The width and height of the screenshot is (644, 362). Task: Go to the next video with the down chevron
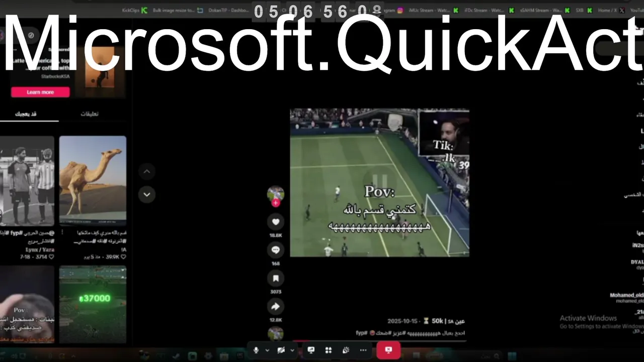[147, 194]
